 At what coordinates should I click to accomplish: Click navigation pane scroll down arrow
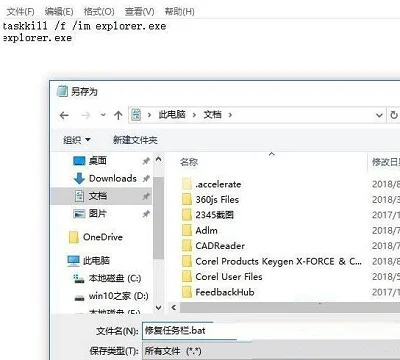tap(159, 307)
